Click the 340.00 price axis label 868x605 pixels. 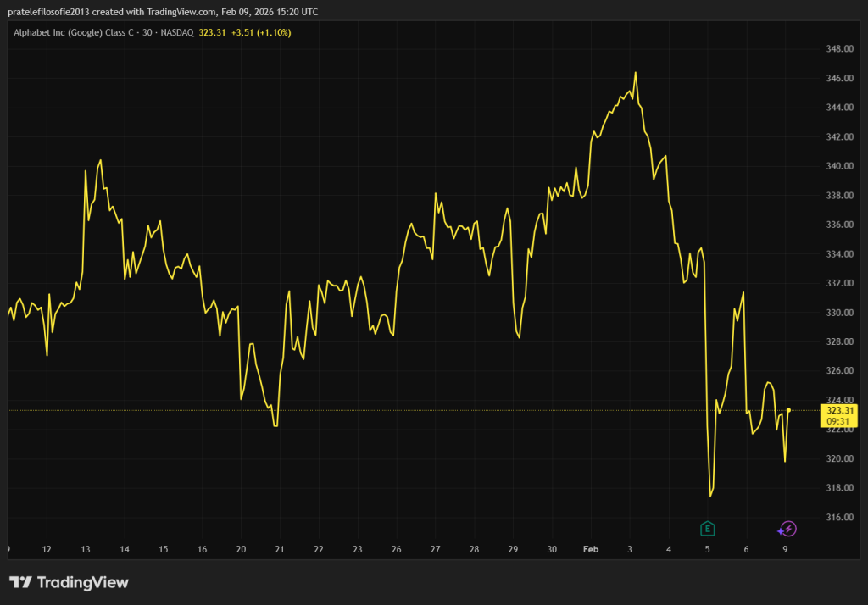click(x=837, y=166)
